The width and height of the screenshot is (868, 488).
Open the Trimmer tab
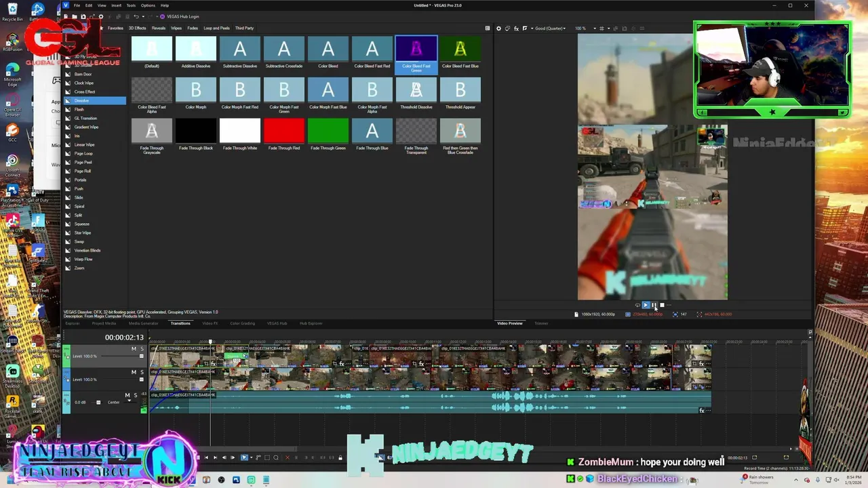541,323
